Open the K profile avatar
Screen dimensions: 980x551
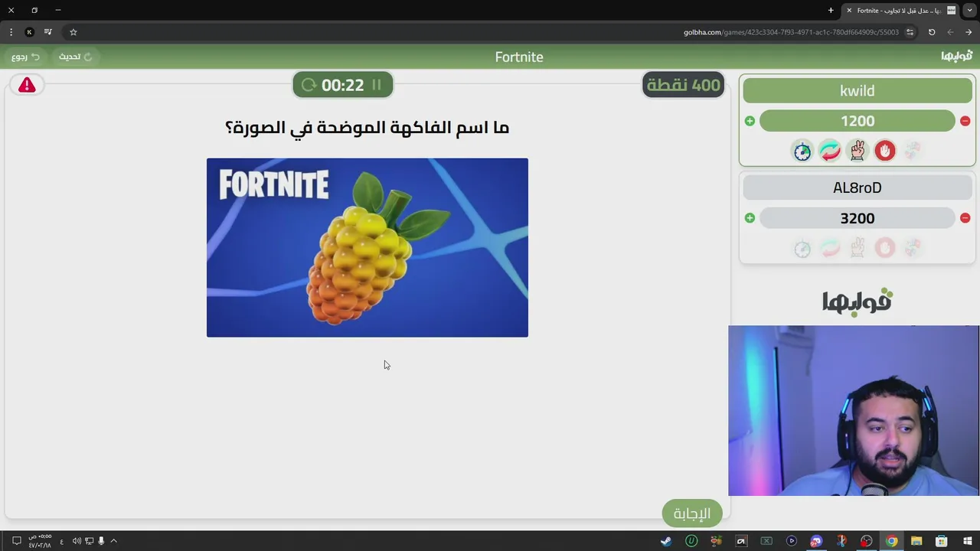click(29, 32)
